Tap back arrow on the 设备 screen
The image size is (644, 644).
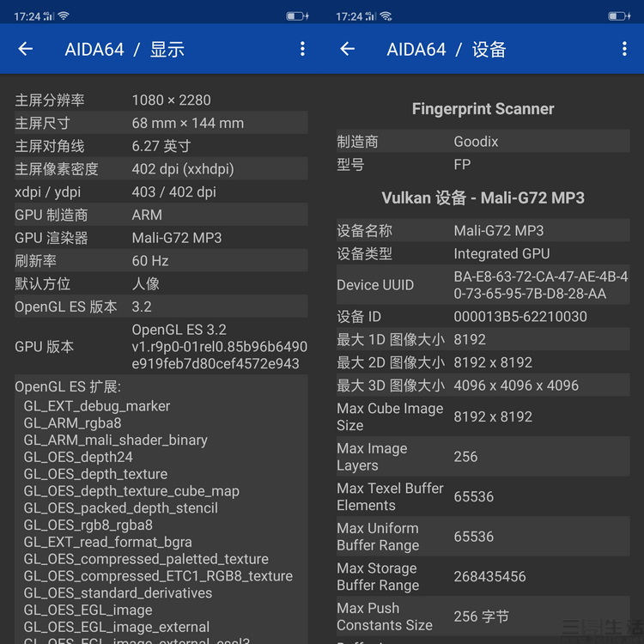point(348,49)
